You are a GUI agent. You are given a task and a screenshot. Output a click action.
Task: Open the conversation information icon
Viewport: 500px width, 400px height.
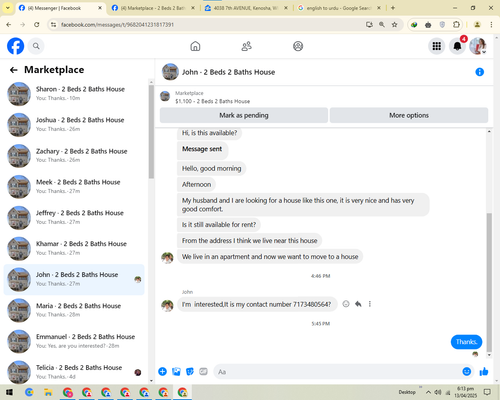click(x=479, y=72)
